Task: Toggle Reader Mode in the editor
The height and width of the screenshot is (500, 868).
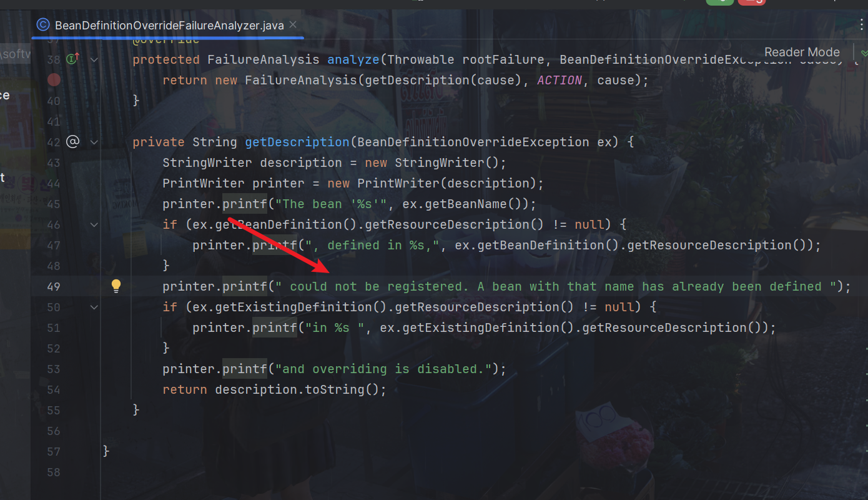Action: [801, 52]
